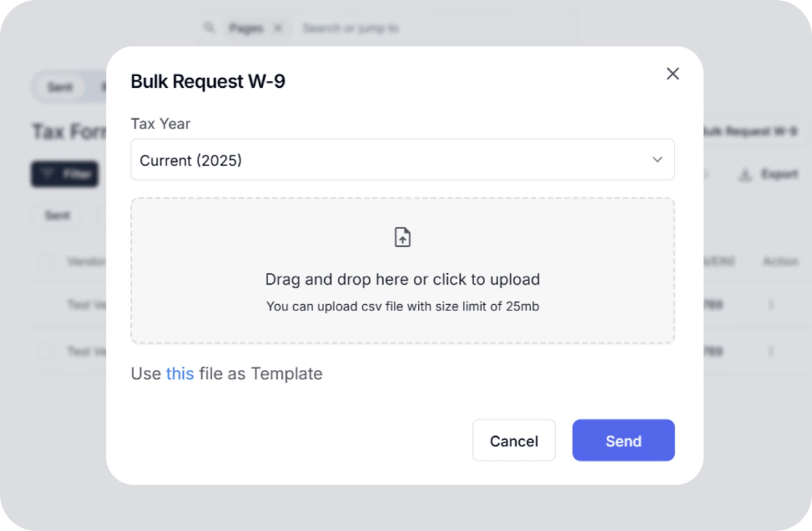Screen dimensions: 812x531
Task: Open the "this" template file link
Action: click(180, 373)
